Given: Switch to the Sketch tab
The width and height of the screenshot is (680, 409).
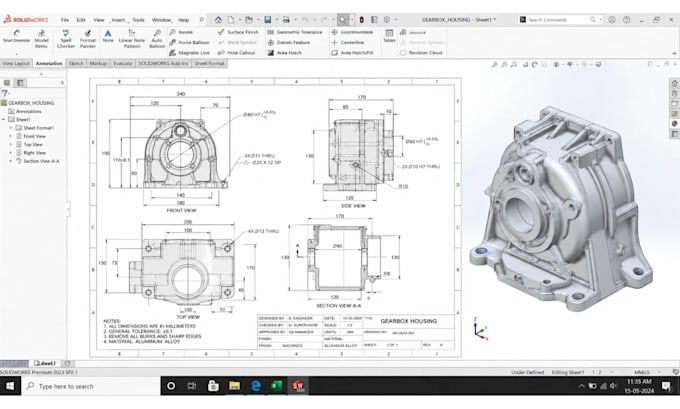Looking at the screenshot, I should click(76, 63).
